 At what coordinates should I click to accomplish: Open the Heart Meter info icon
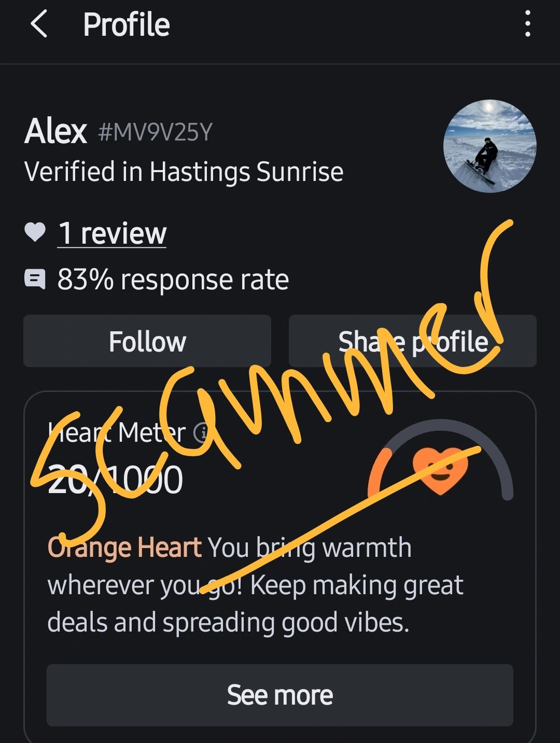click(x=201, y=432)
